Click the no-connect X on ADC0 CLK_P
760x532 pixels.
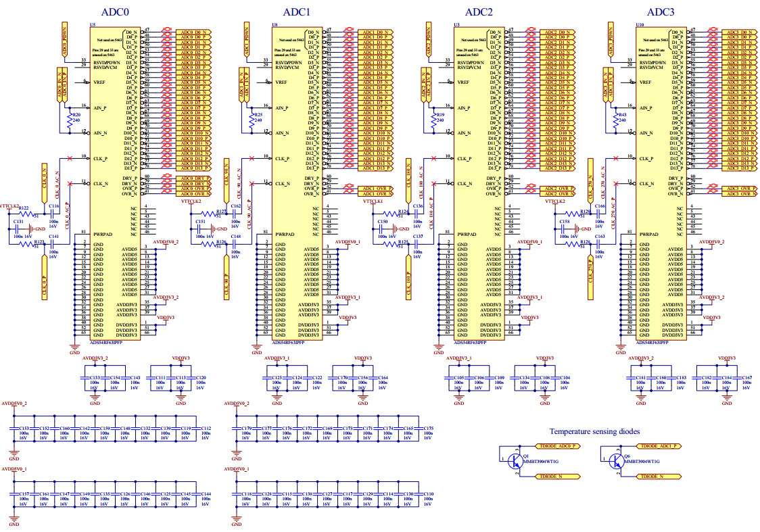coord(70,159)
